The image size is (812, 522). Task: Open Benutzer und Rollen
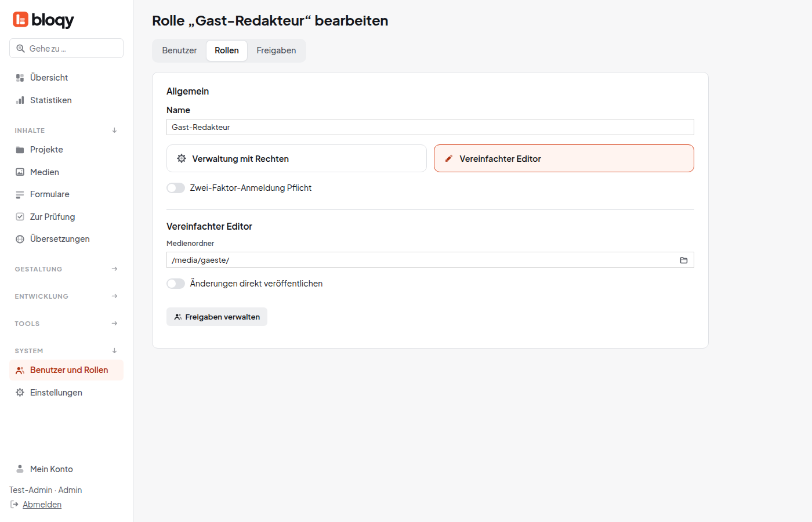tap(66, 370)
